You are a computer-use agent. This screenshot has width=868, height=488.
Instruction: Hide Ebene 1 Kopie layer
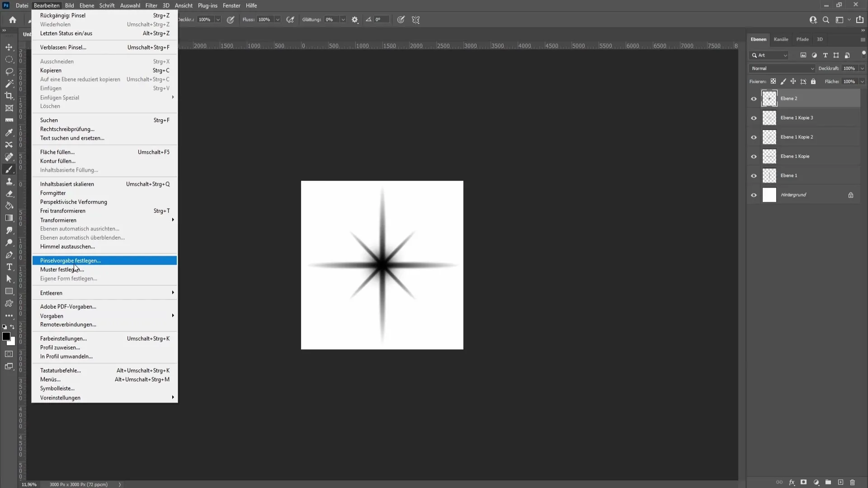coord(754,156)
